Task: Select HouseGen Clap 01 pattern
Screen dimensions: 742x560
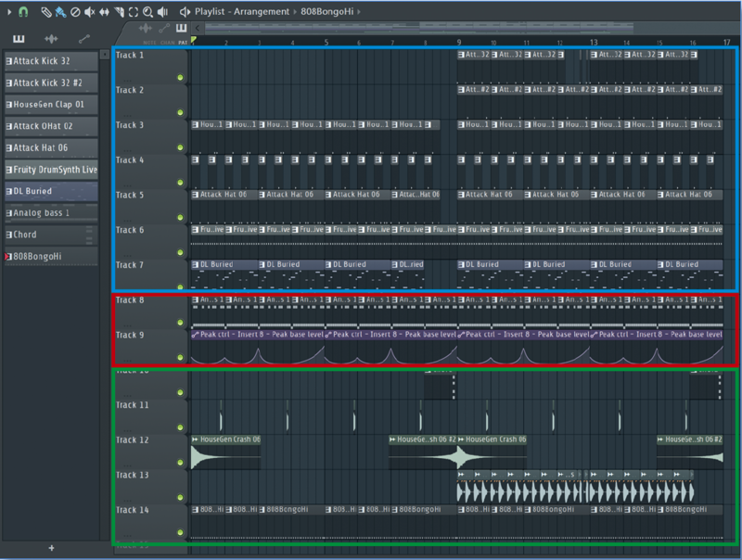Action: (x=51, y=105)
